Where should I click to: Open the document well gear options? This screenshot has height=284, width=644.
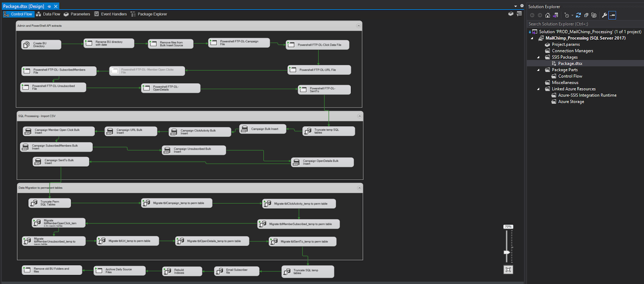522,6
